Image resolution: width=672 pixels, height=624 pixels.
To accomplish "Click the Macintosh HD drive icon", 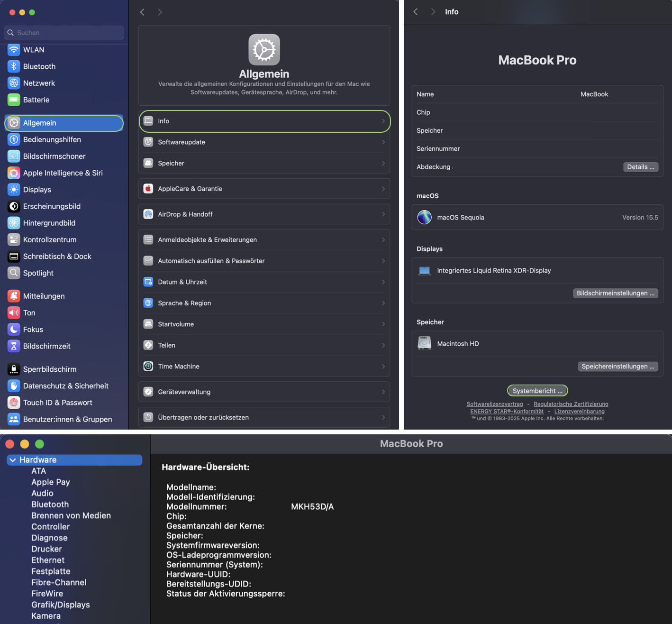I will tap(424, 343).
